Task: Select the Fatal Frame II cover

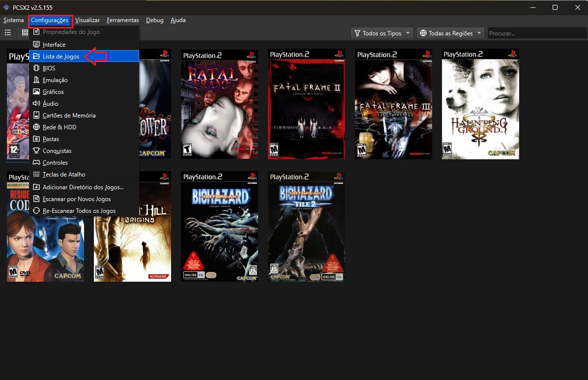Action: click(306, 104)
